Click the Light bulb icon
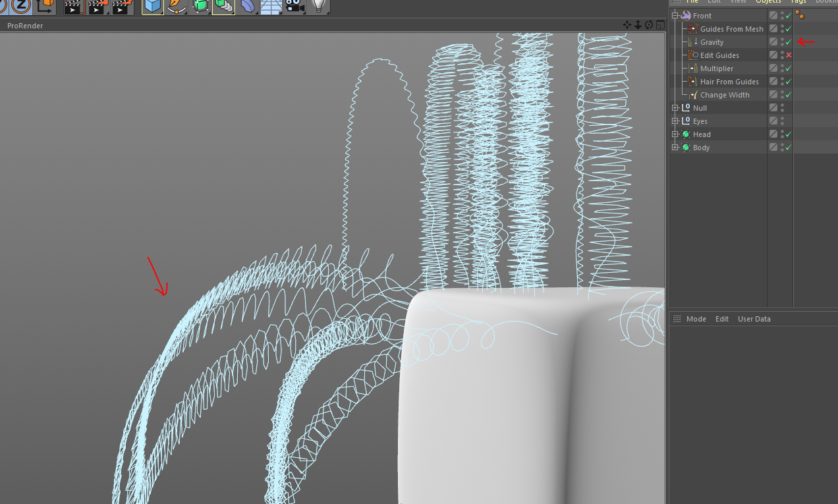 [x=319, y=7]
